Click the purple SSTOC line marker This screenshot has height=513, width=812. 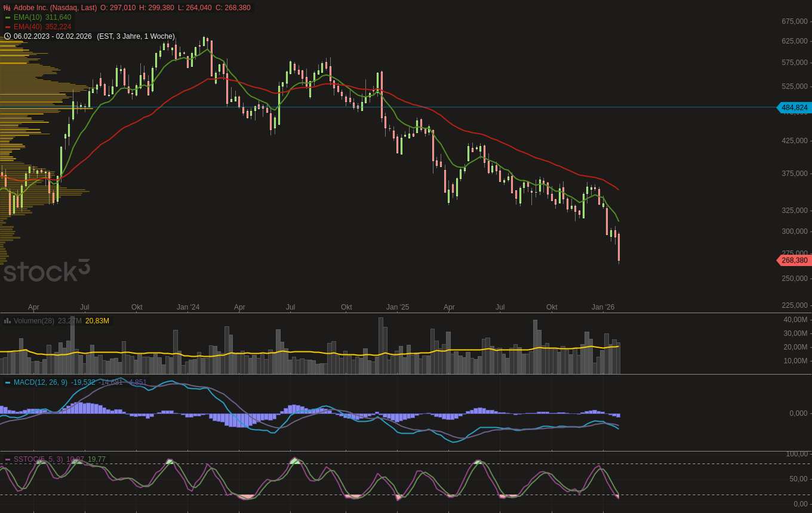(8, 459)
